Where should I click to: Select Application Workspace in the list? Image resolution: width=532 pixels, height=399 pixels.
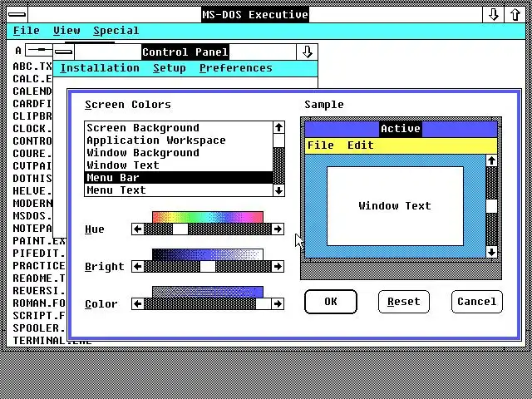tap(179, 140)
